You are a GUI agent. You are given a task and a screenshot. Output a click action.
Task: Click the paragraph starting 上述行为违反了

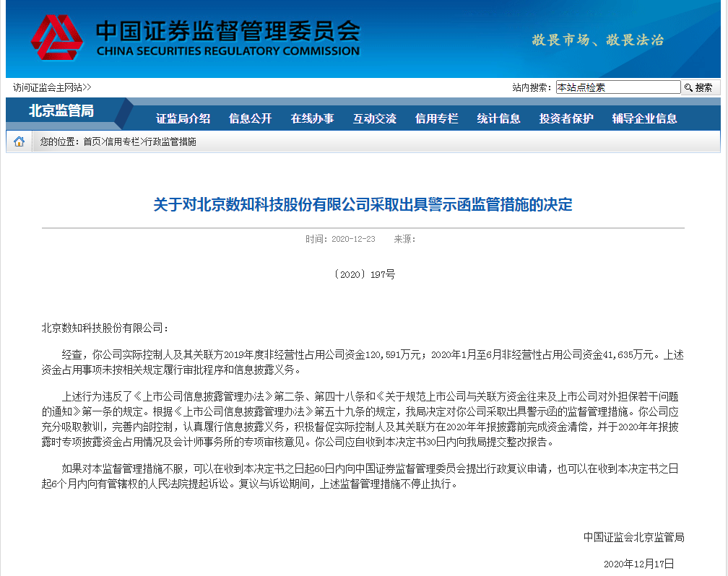pyautogui.click(x=361, y=419)
